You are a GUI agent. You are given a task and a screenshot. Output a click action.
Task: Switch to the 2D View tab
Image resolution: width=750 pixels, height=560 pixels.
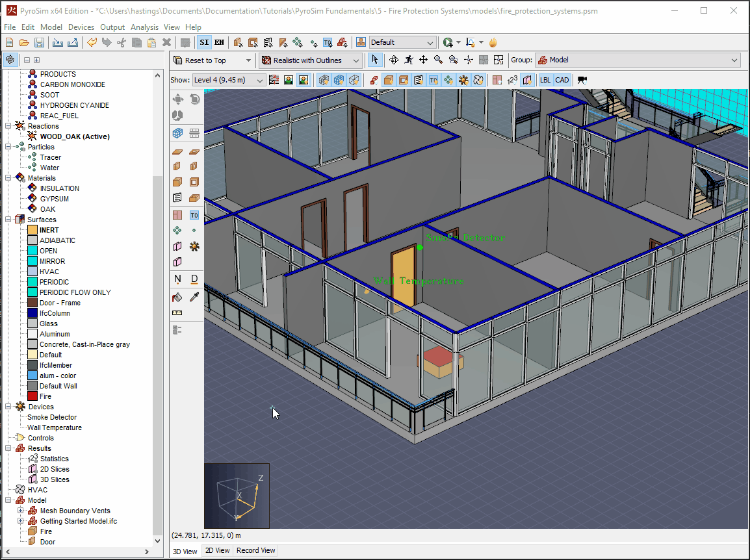click(217, 550)
